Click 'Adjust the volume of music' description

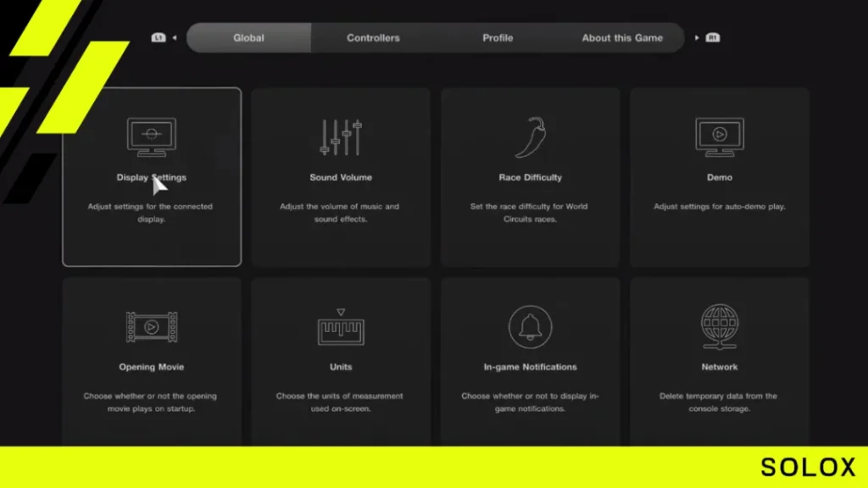point(340,213)
